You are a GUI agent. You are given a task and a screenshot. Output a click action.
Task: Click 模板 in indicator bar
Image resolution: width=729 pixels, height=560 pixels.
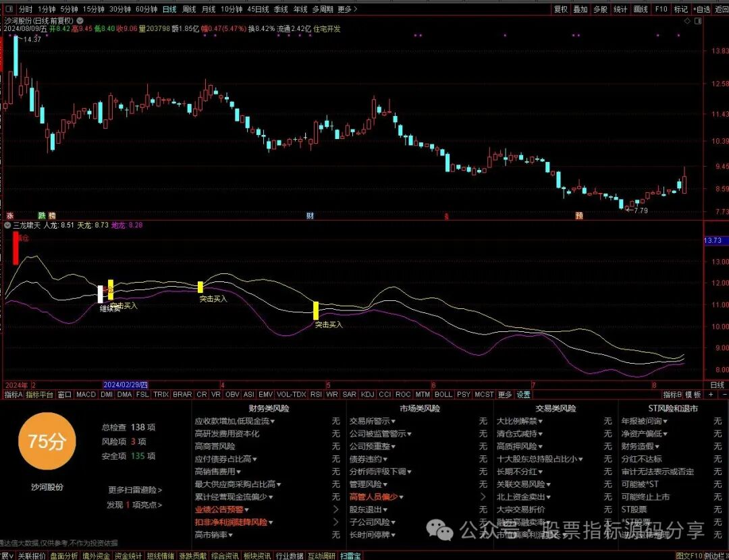pos(693,394)
